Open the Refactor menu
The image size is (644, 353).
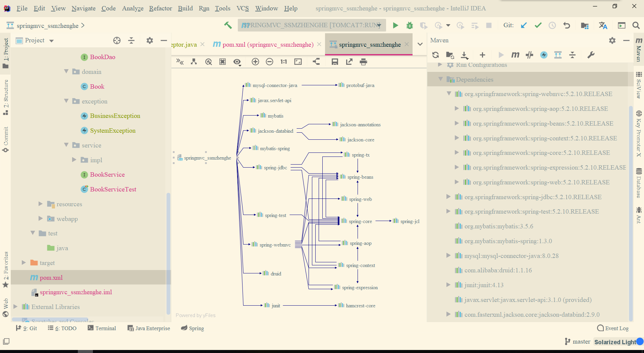tap(160, 8)
